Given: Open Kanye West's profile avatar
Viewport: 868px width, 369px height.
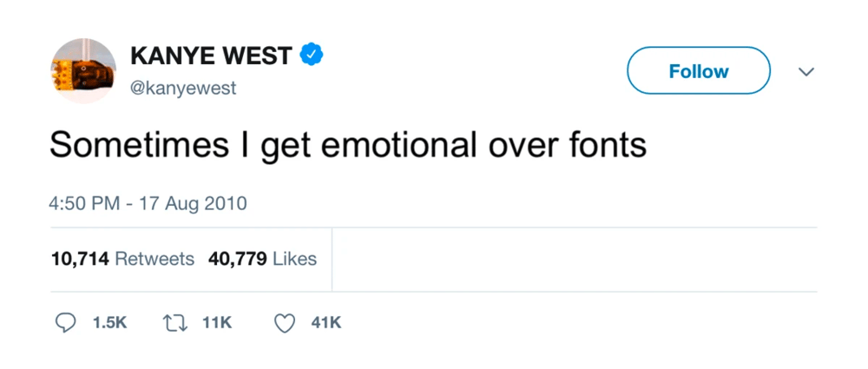Looking at the screenshot, I should [83, 70].
